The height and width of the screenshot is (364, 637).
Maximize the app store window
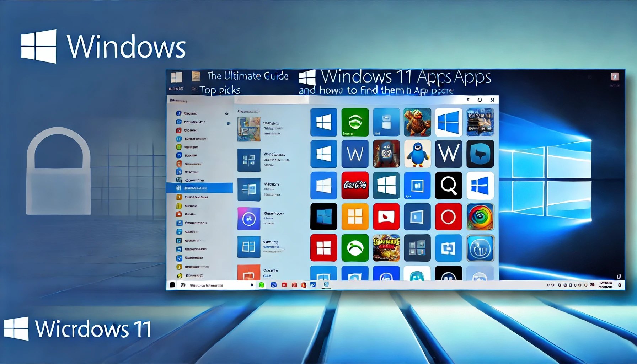480,100
